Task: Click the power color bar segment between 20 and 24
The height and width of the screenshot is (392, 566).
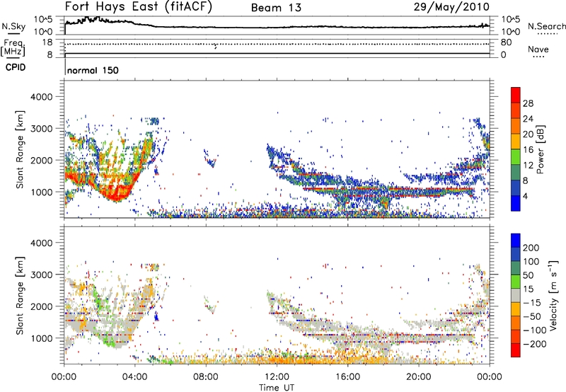Action: coord(516,126)
